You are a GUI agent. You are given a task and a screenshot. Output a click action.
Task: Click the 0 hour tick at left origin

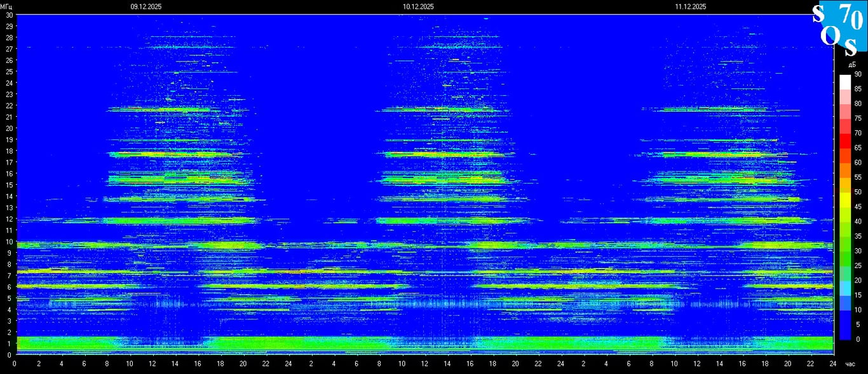coord(15,364)
